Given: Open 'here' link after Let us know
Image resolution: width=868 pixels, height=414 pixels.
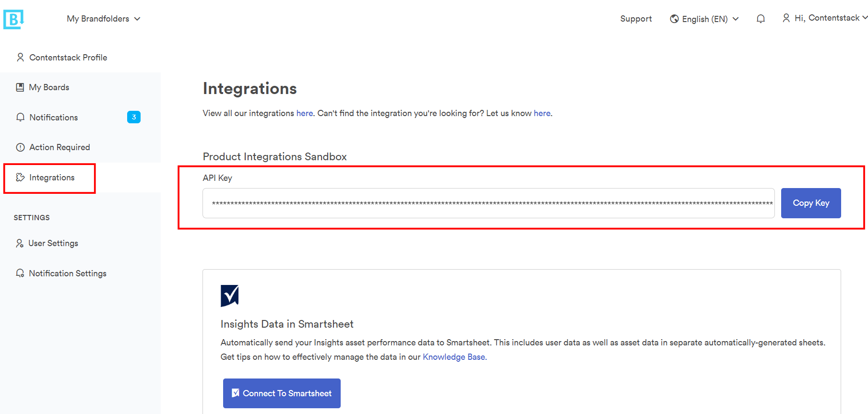Looking at the screenshot, I should [x=542, y=113].
